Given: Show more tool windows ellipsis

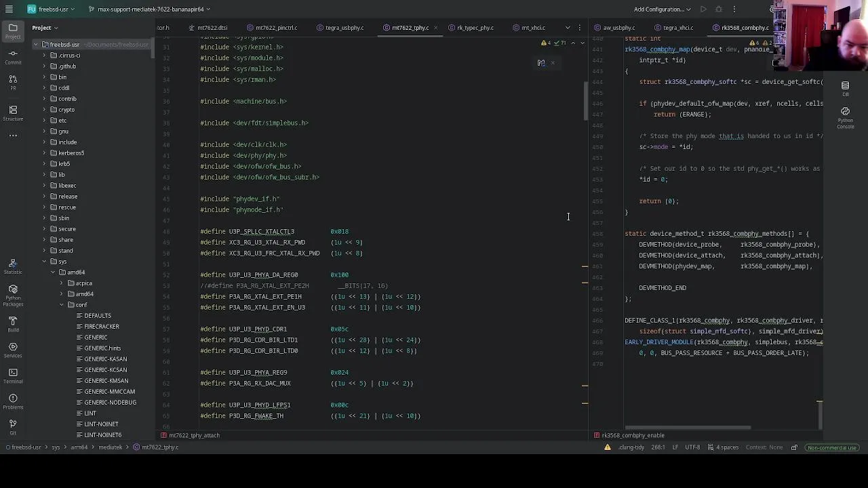Looking at the screenshot, I should point(13,136).
